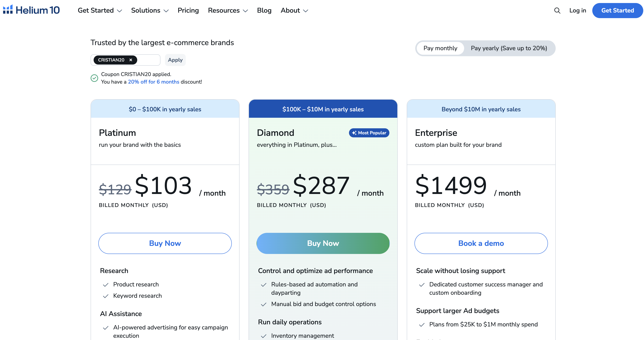Click the green coupon applied checkmark icon

pyautogui.click(x=94, y=78)
